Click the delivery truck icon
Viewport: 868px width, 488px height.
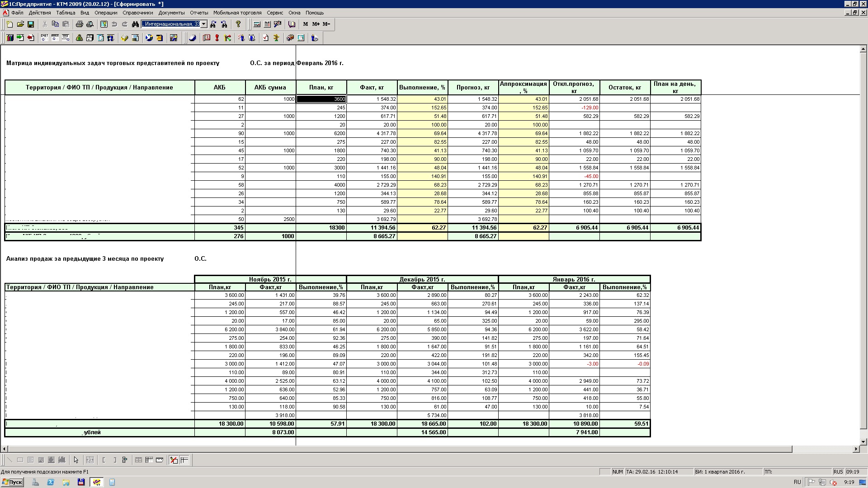(290, 38)
